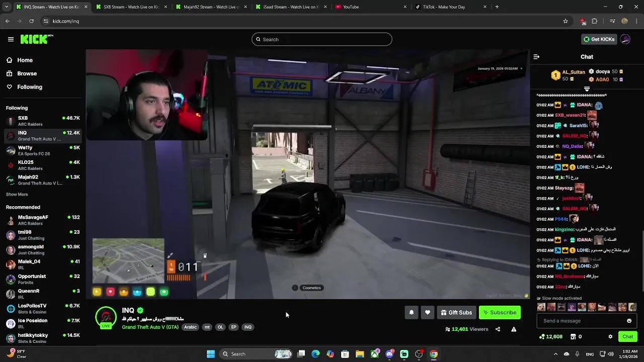Screen dimensions: 644x362
Task: Click in Kick Search field
Action: (x=322, y=39)
